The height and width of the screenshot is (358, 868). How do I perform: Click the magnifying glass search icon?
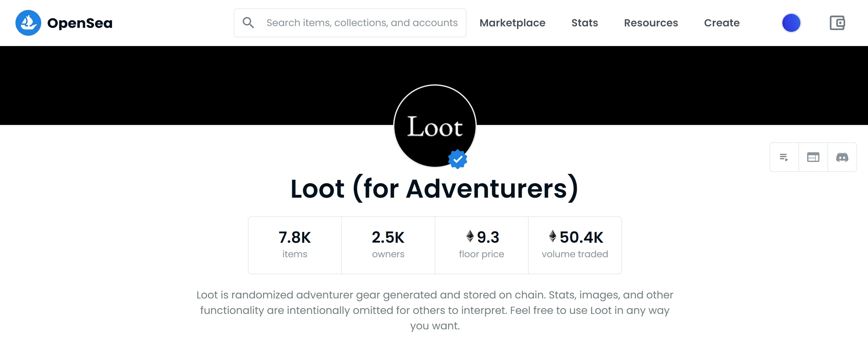pos(248,23)
